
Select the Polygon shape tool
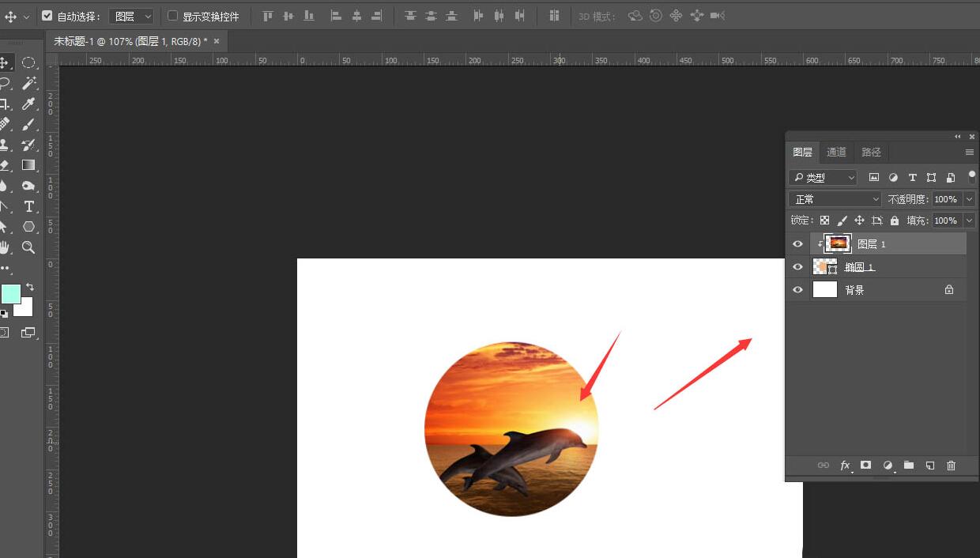pos(28,227)
